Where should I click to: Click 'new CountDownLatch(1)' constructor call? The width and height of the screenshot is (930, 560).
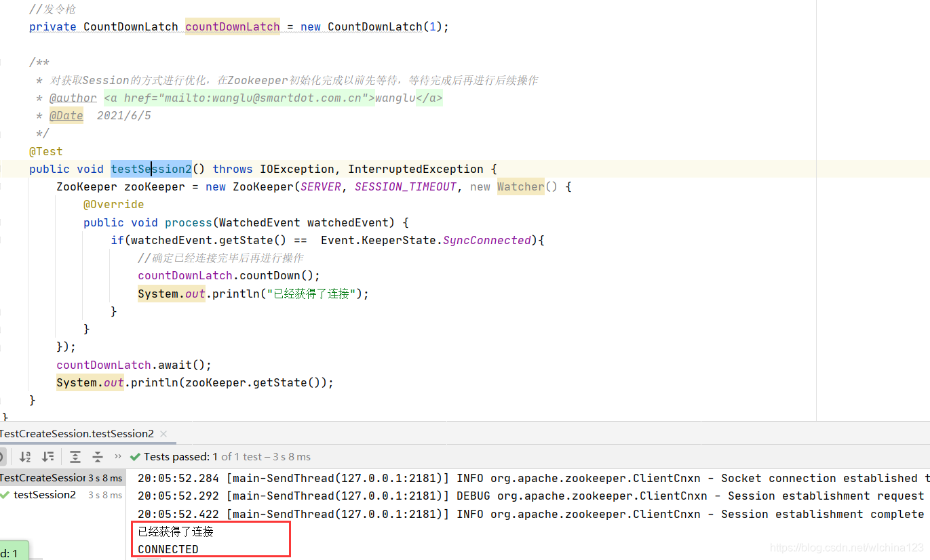(x=372, y=26)
